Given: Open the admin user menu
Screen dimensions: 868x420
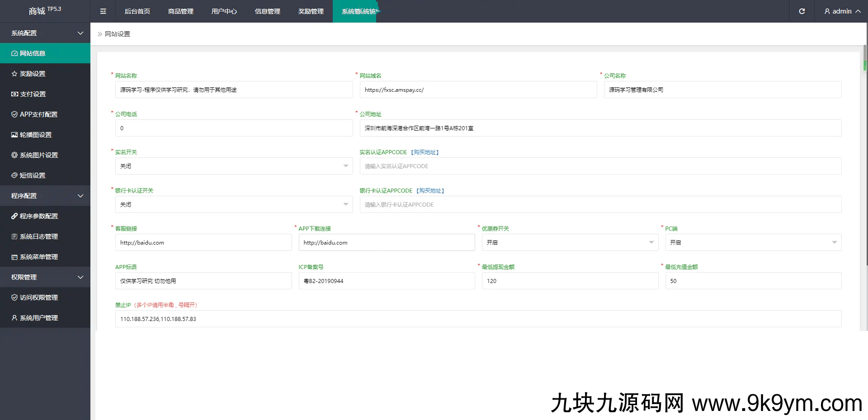Looking at the screenshot, I should [x=842, y=11].
